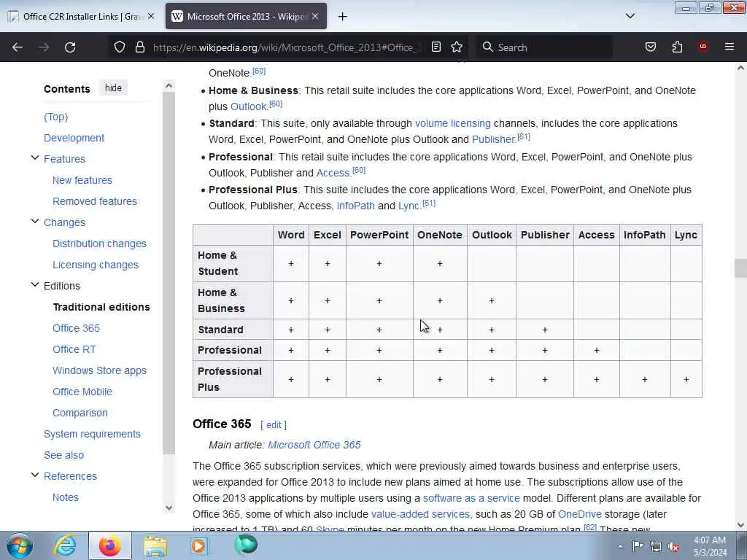Click the Contents sidebar scrollbar thumb
Image resolution: width=747 pixels, height=560 pixels.
[x=169, y=274]
